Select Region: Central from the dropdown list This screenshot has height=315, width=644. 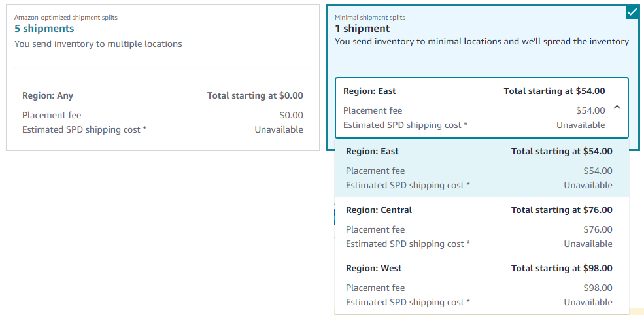[x=379, y=210]
